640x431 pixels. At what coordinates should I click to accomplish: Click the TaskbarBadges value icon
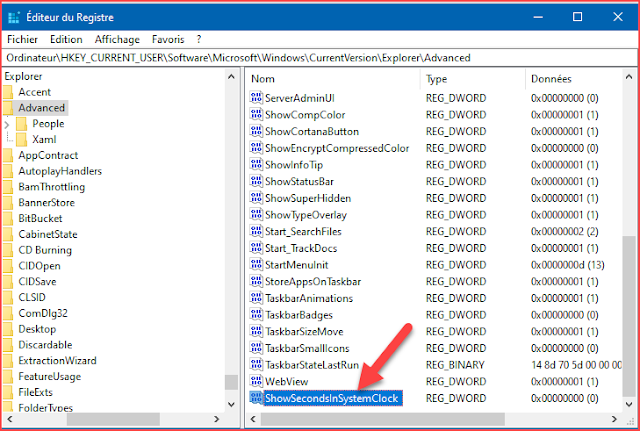click(256, 315)
